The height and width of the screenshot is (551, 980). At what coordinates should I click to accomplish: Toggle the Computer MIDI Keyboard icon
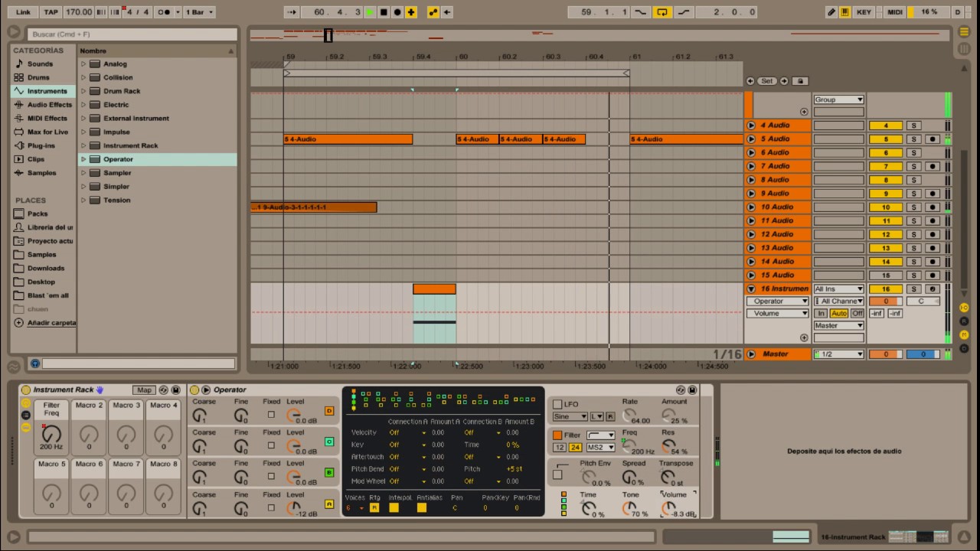pyautogui.click(x=845, y=12)
